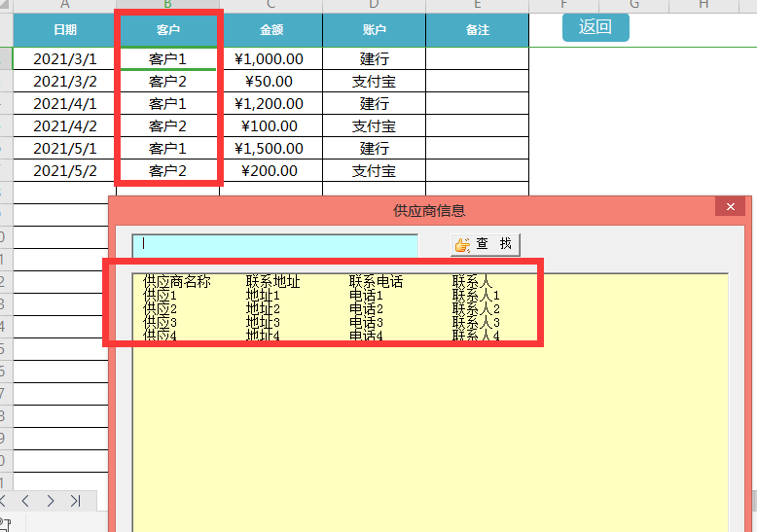This screenshot has height=532, width=757.
Task: Select date cell 2021/3/1
Action: tap(64, 59)
